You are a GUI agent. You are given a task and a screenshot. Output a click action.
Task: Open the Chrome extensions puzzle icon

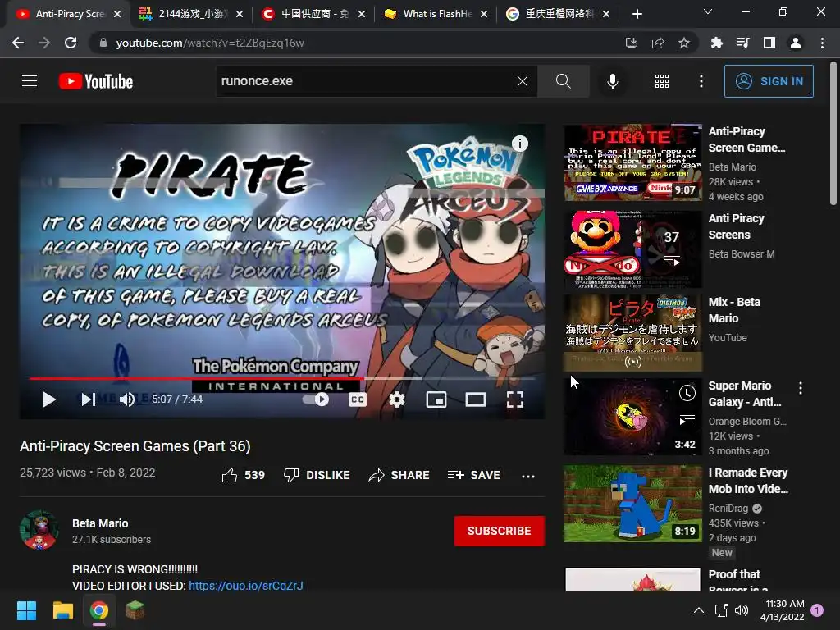716,43
